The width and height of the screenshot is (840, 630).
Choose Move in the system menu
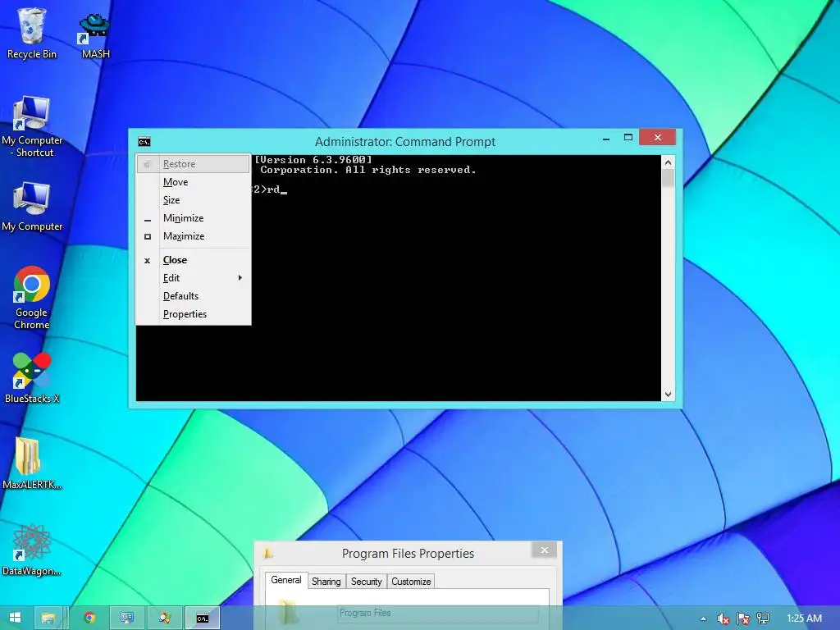click(194, 182)
